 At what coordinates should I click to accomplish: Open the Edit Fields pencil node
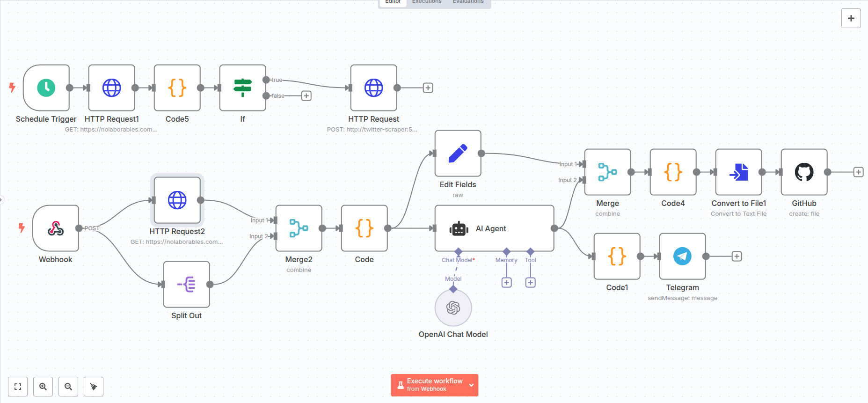coord(458,153)
